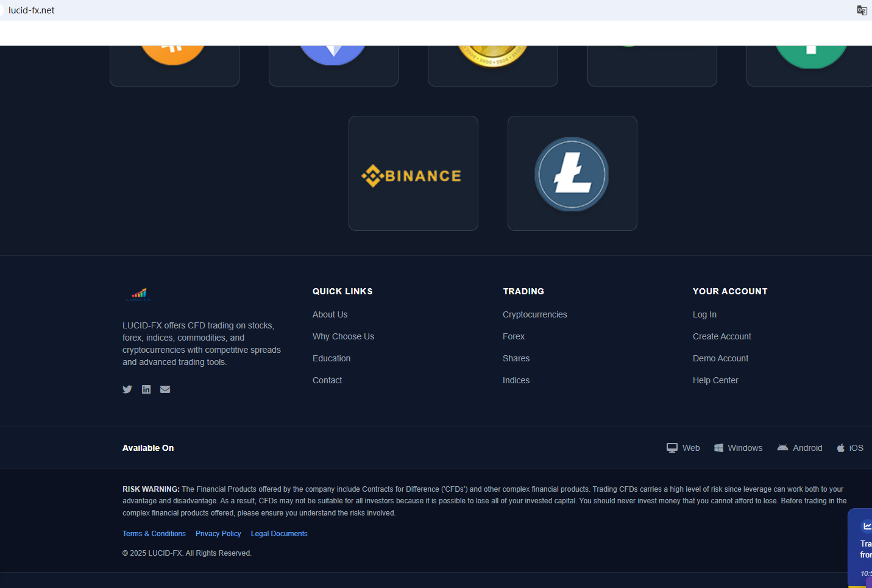
Task: Open the Education page link
Action: pos(331,358)
